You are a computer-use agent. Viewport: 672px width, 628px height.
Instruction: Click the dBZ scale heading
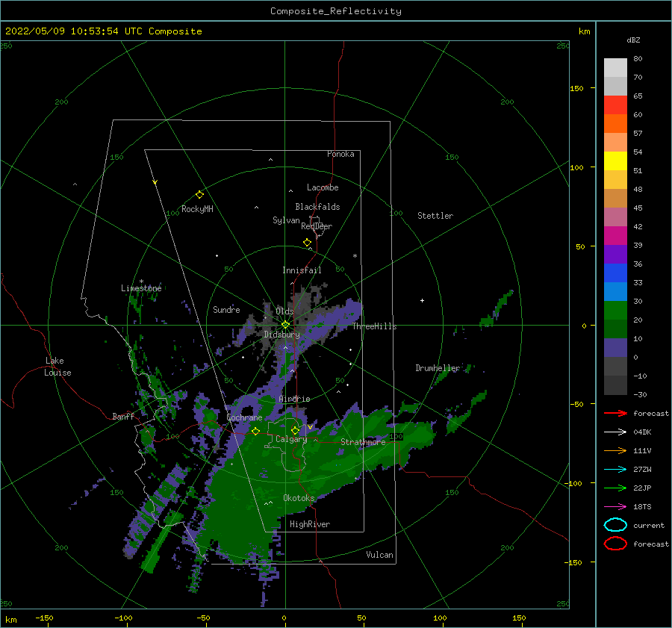point(633,40)
